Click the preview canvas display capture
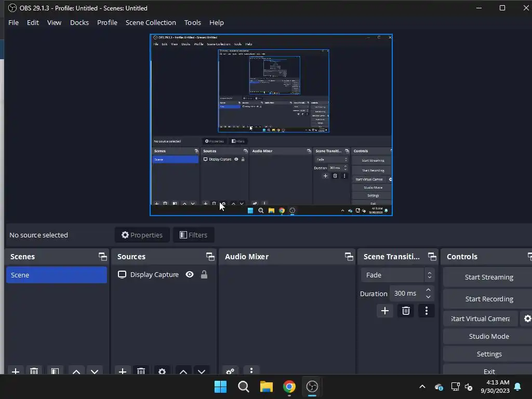The height and width of the screenshot is (399, 532). coord(271,125)
